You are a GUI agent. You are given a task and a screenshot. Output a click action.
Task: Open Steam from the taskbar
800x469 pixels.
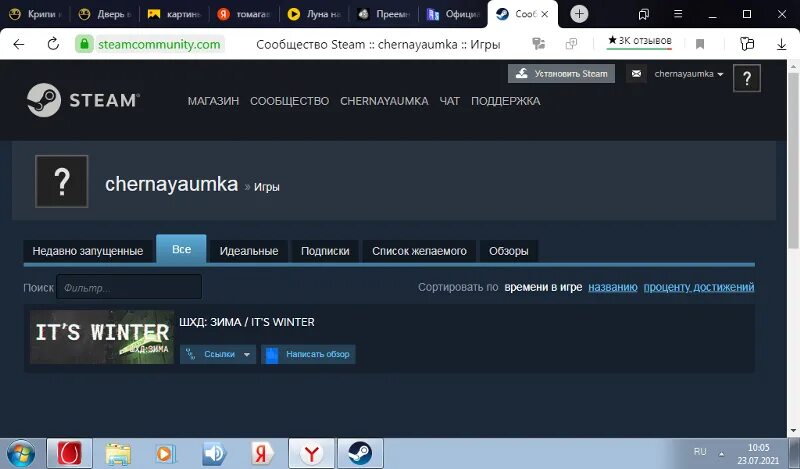pos(360,453)
